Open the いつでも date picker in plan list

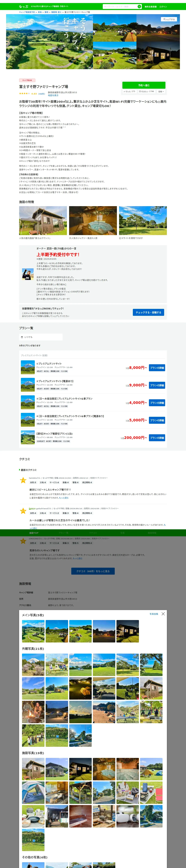[x=41, y=337]
